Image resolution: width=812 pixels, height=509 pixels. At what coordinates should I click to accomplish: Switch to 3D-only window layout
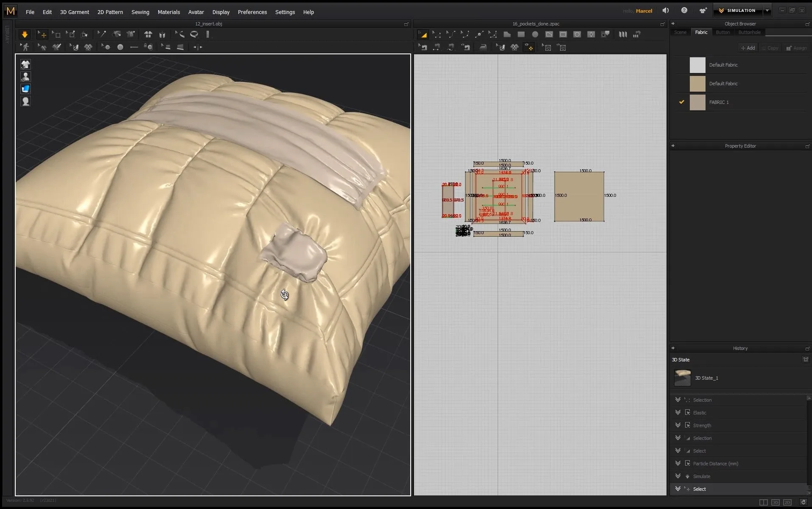tap(775, 502)
